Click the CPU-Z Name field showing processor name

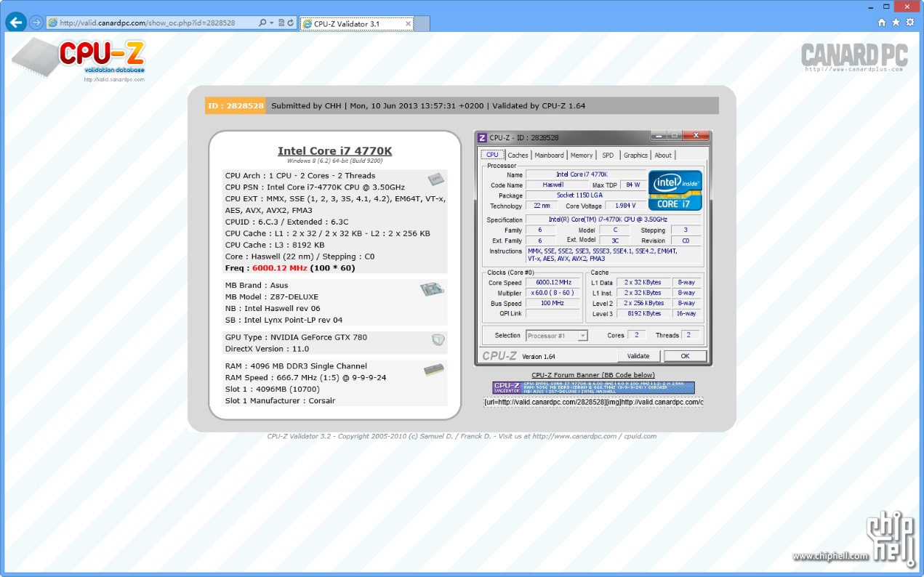coord(585,174)
